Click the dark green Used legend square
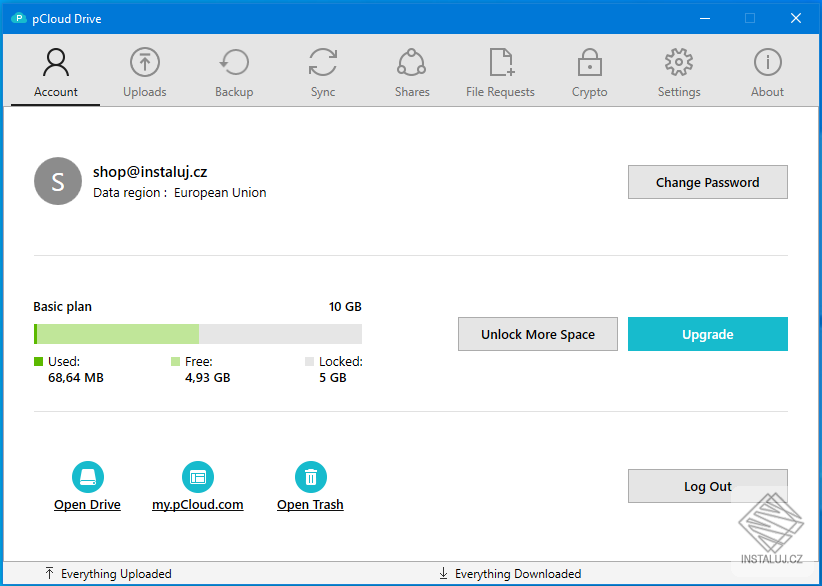This screenshot has width=822, height=586. point(38,361)
